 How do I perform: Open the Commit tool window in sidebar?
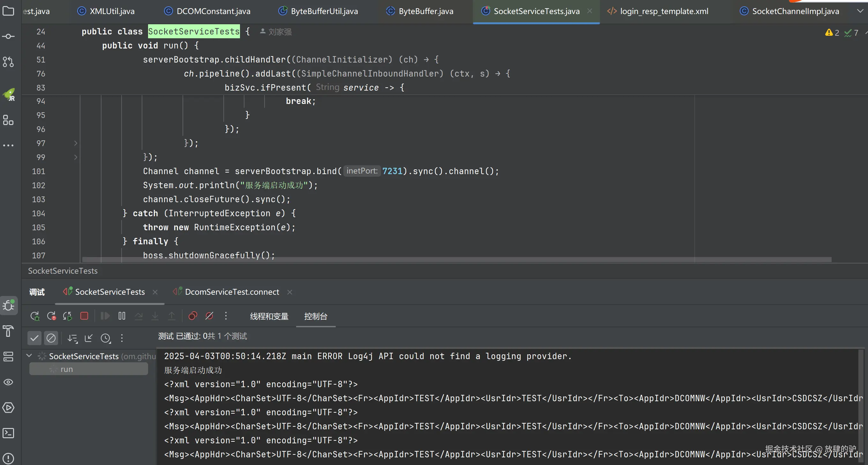pyautogui.click(x=8, y=36)
